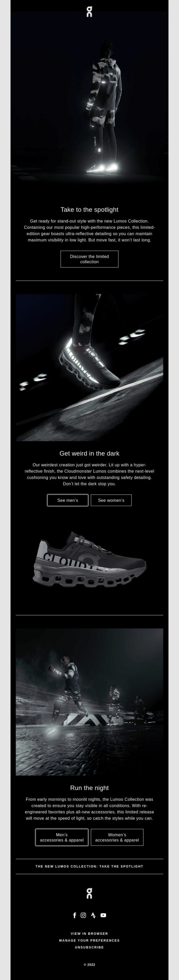Screen dimensions: 179x980
Task: Click the Unsubscribe link
Action: (x=89, y=947)
